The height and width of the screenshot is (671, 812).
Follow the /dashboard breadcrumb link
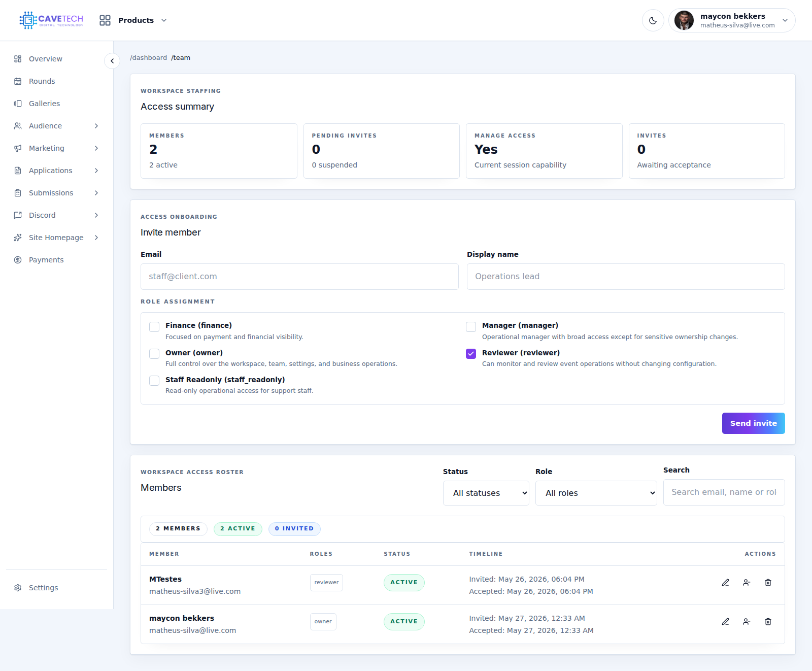tap(148, 58)
